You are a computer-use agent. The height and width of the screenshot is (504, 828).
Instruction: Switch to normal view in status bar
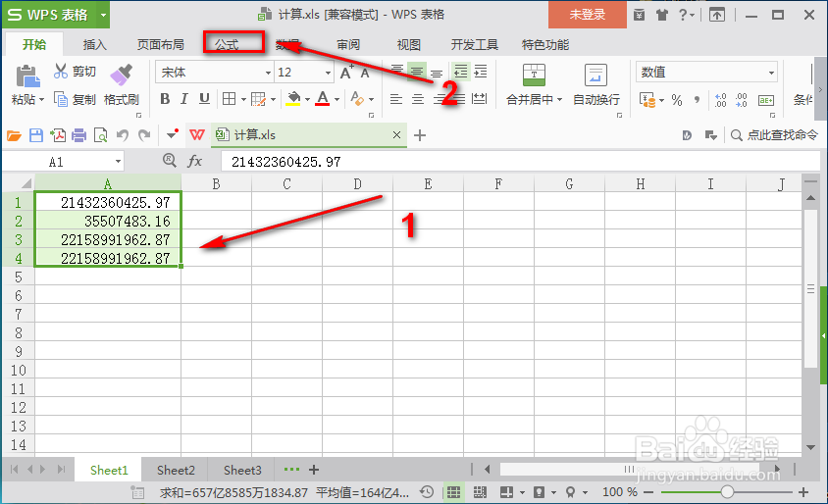pos(453,492)
